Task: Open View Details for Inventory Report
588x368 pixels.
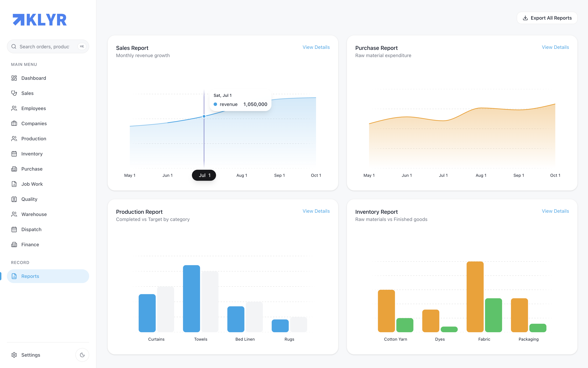Action: point(555,211)
